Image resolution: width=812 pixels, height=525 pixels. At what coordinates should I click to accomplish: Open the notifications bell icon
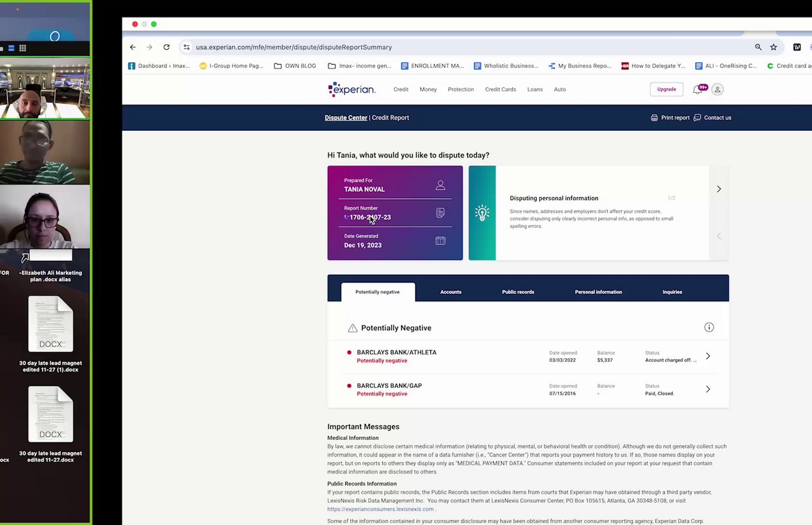698,90
